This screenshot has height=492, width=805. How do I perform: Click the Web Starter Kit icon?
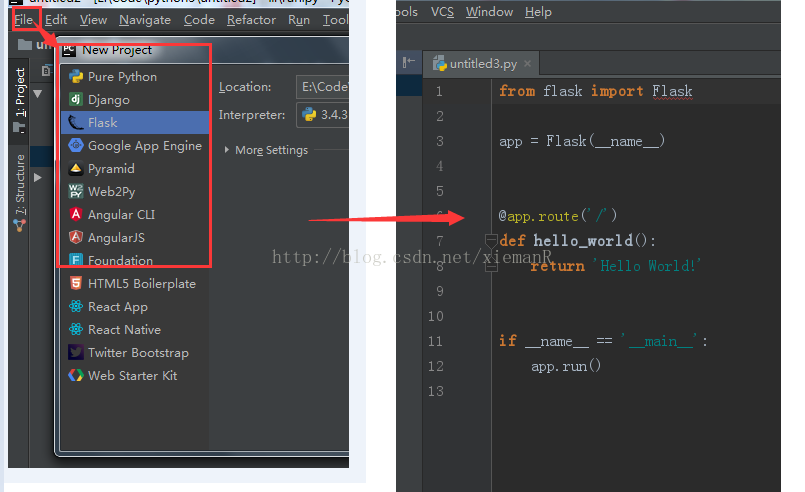[76, 375]
